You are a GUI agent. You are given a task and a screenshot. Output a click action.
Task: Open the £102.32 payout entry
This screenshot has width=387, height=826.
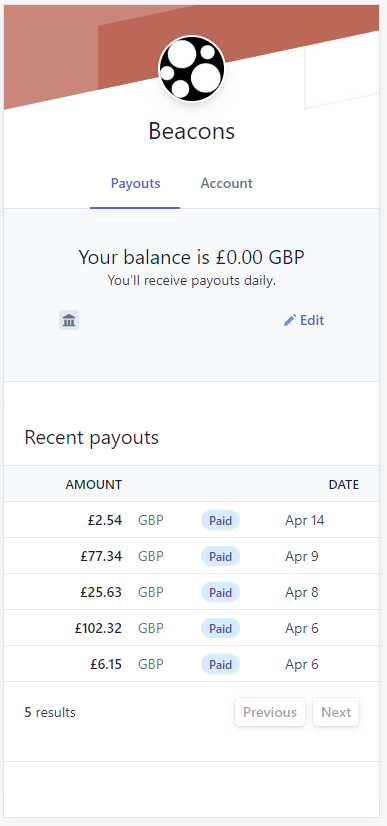(x=192, y=628)
